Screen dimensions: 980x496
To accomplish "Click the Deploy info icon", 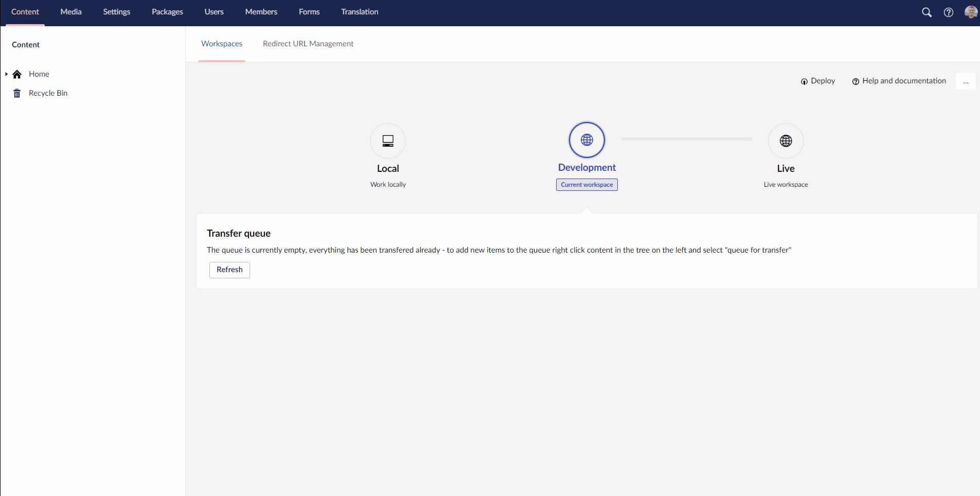I will (x=804, y=81).
